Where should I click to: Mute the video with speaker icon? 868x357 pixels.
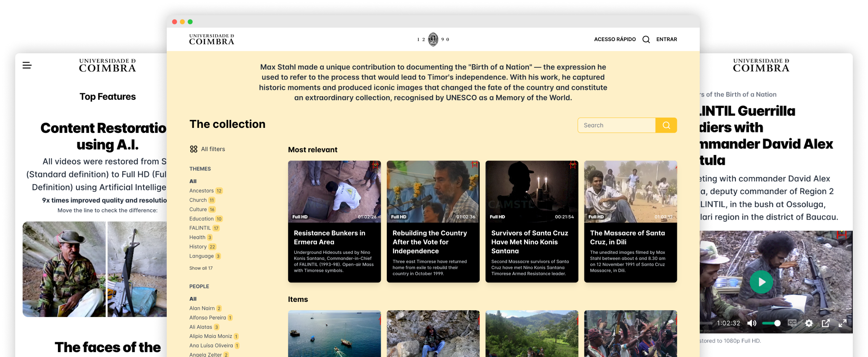[752, 323]
